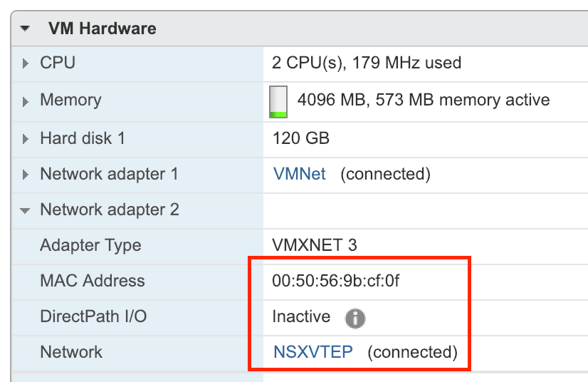Click the Inactive DirectPath status text
Screen dimensions: 588x382
[x=301, y=316]
